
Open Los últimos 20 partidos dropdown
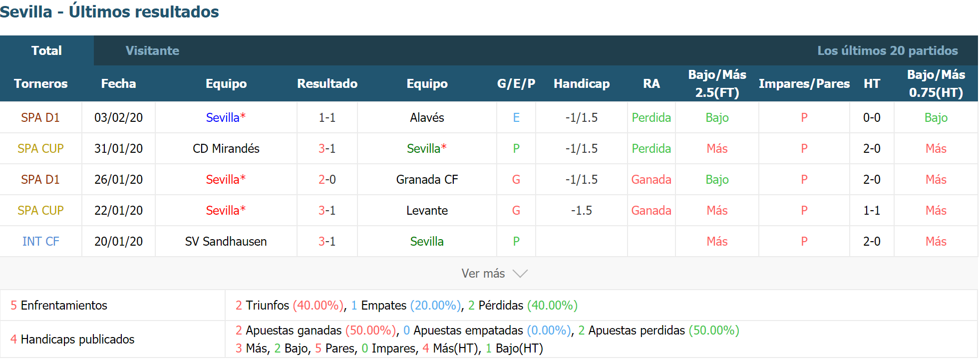(x=887, y=50)
